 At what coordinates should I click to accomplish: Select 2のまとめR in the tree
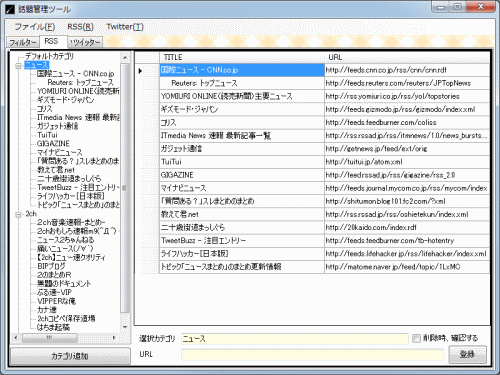point(54,275)
